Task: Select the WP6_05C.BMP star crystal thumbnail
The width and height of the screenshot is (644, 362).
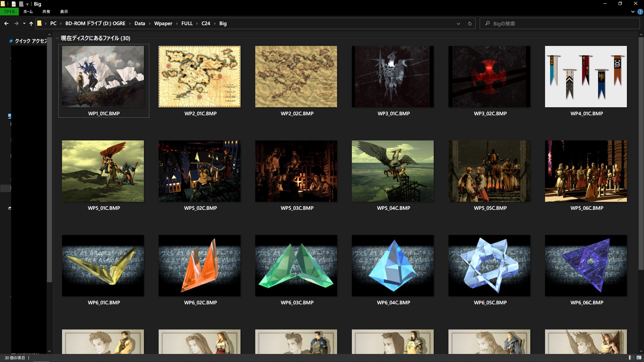Action: pyautogui.click(x=489, y=266)
